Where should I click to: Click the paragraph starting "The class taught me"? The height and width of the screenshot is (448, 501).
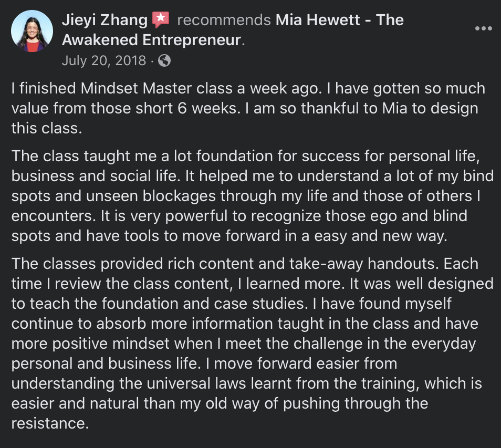[252, 195]
